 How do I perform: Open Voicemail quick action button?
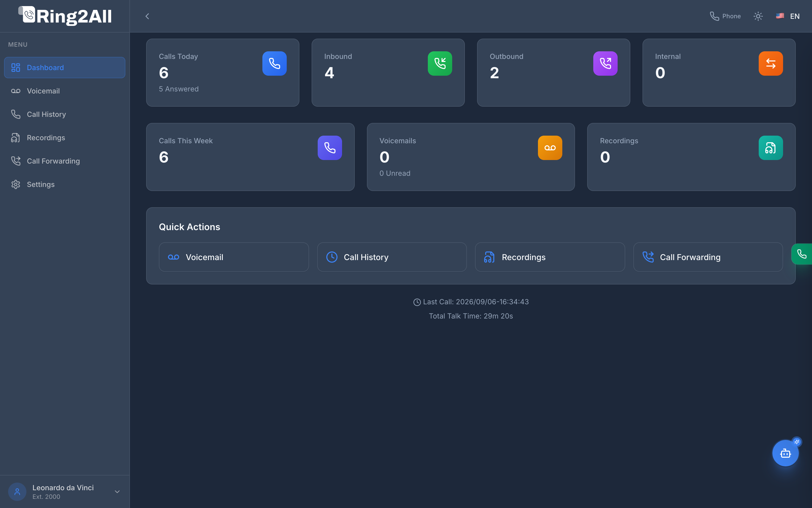pos(234,257)
